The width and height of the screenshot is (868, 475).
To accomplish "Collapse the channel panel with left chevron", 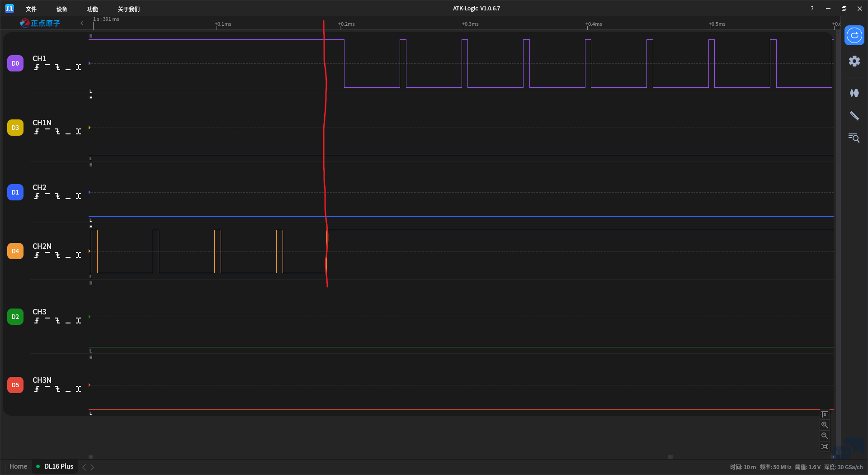I will click(82, 23).
